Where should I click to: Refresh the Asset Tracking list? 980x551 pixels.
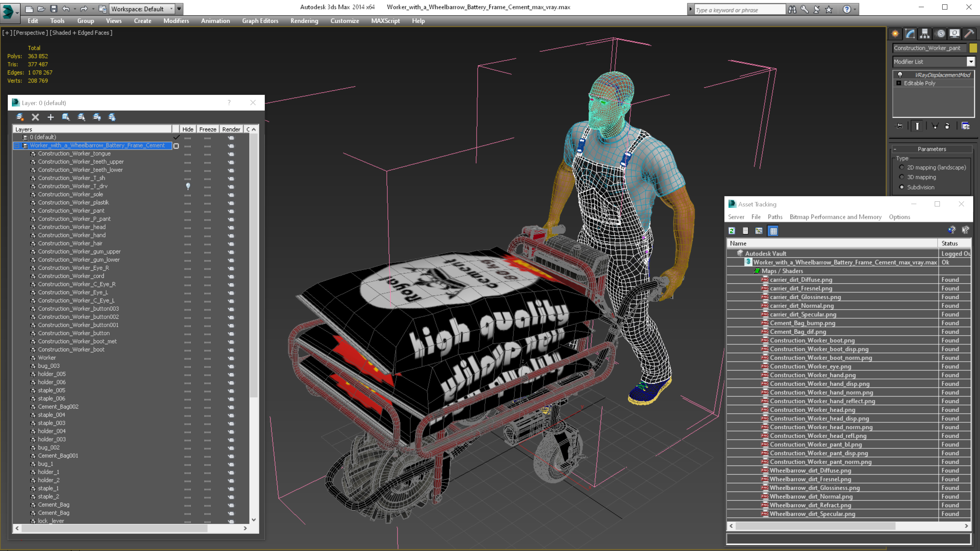(732, 231)
